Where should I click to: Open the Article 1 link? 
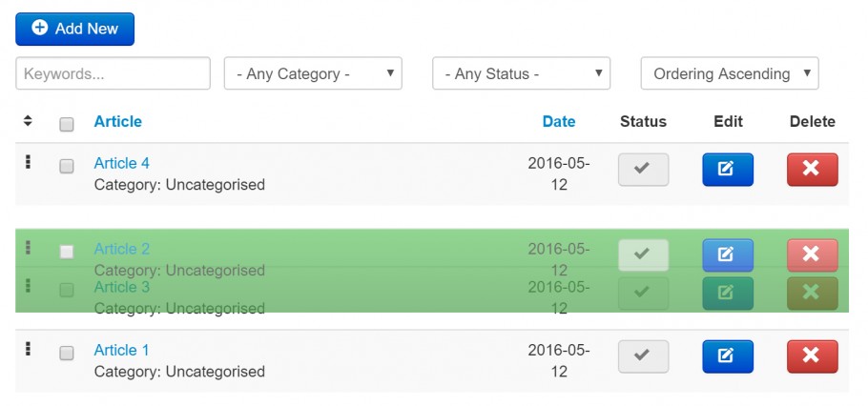tap(122, 350)
